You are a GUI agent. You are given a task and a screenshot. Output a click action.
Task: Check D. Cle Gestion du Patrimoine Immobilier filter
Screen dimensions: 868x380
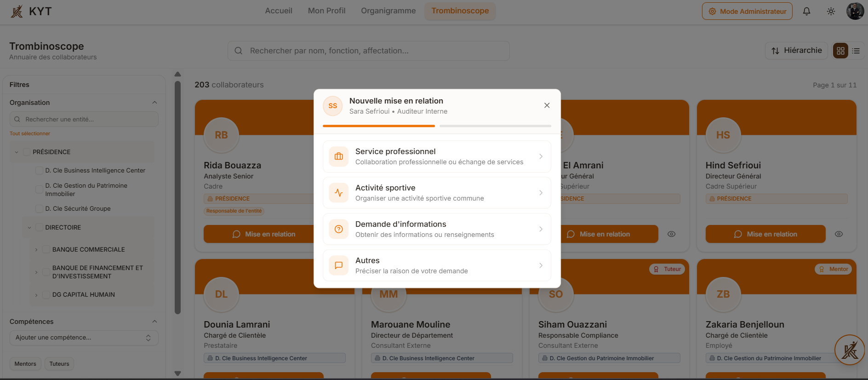39,189
